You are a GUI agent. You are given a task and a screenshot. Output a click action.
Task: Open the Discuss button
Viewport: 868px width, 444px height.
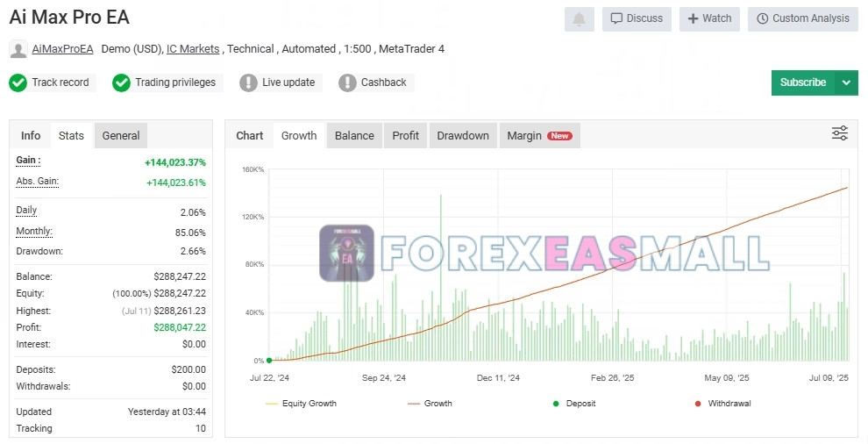[637, 18]
